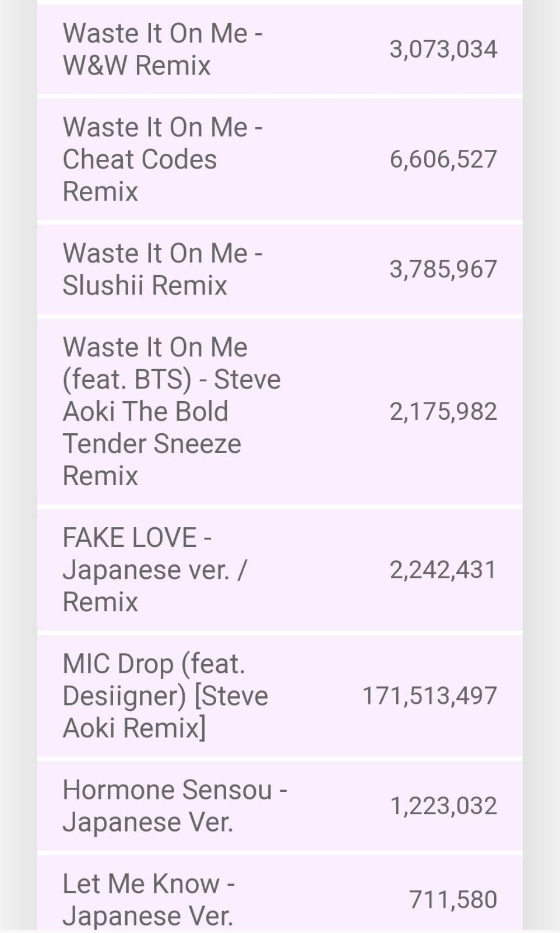Select the MIC Drop (feat. Desiigner) title
560x933 pixels.
click(165, 696)
